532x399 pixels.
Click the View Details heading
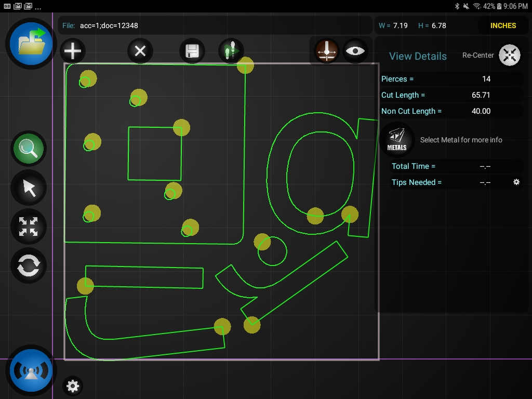418,56
